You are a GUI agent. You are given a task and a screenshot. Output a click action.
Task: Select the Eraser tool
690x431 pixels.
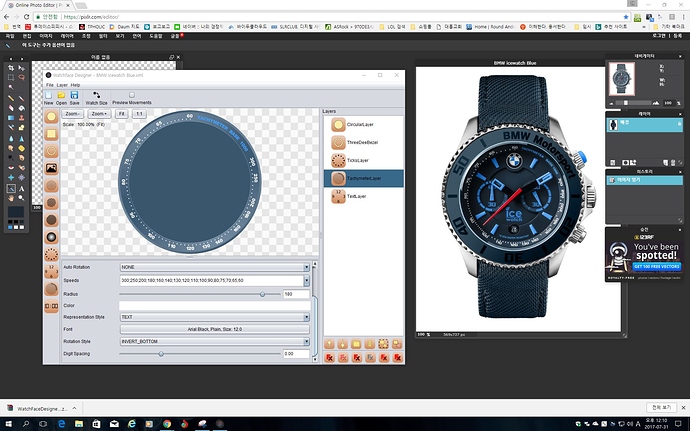coord(11,108)
